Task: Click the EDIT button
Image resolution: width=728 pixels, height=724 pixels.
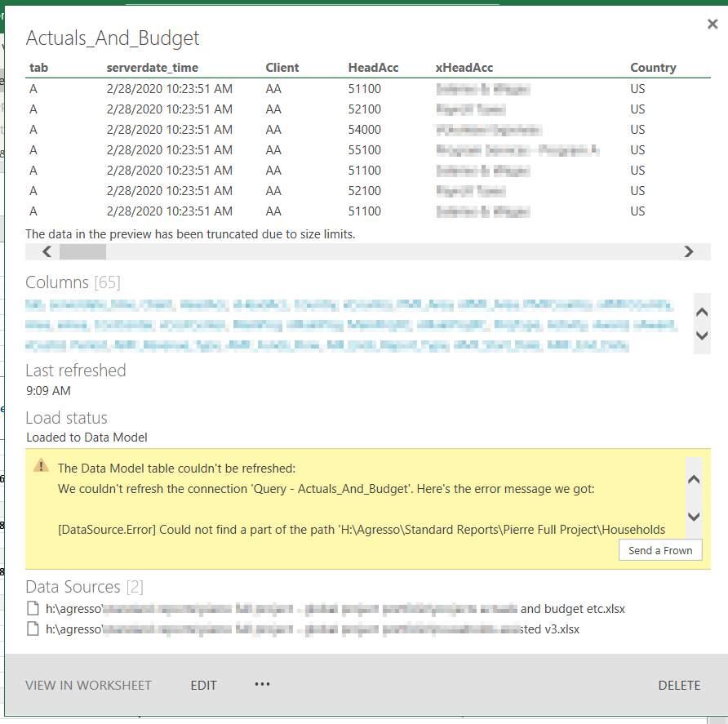Action: tap(203, 685)
